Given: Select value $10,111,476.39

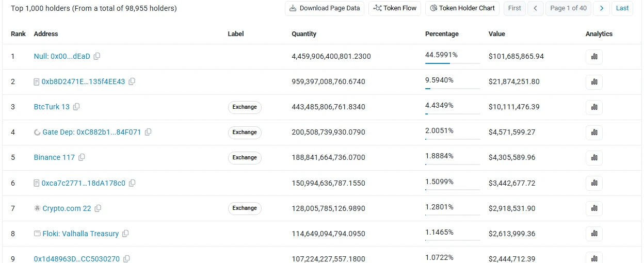Looking at the screenshot, I should [x=514, y=107].
